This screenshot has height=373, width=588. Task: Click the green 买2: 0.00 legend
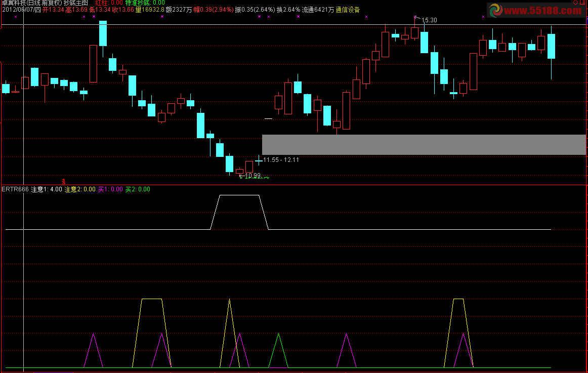coord(138,189)
